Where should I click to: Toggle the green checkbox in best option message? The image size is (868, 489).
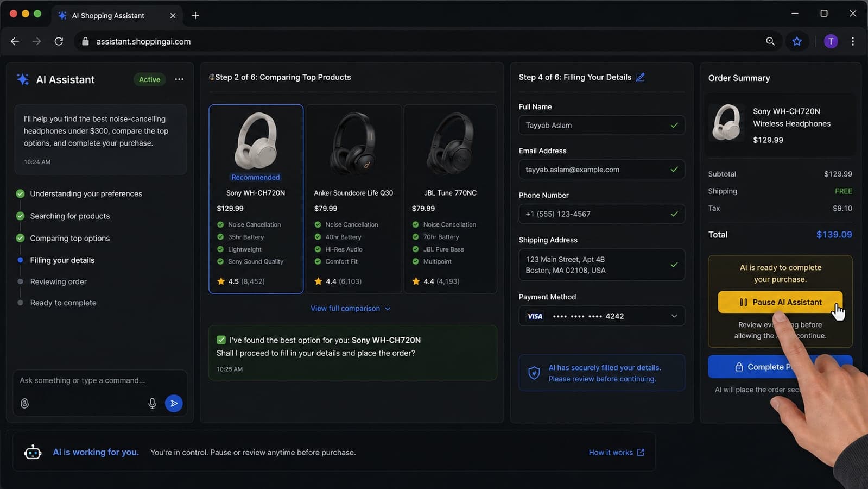[x=221, y=340]
